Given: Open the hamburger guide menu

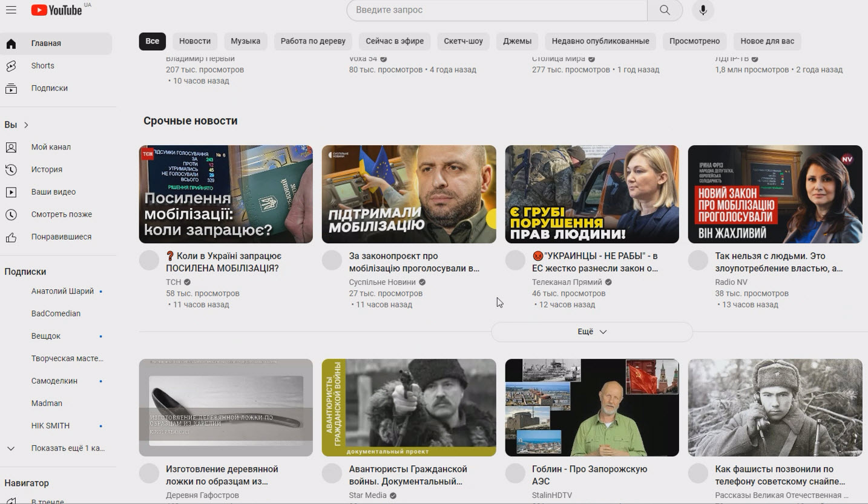Looking at the screenshot, I should point(11,10).
